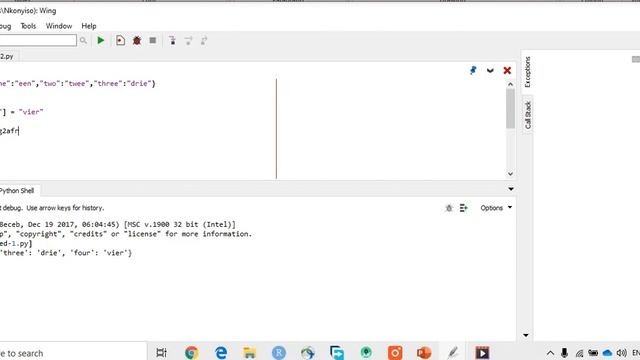Click the "drie" string in the editor
The width and height of the screenshot is (640, 360).
coord(140,84)
